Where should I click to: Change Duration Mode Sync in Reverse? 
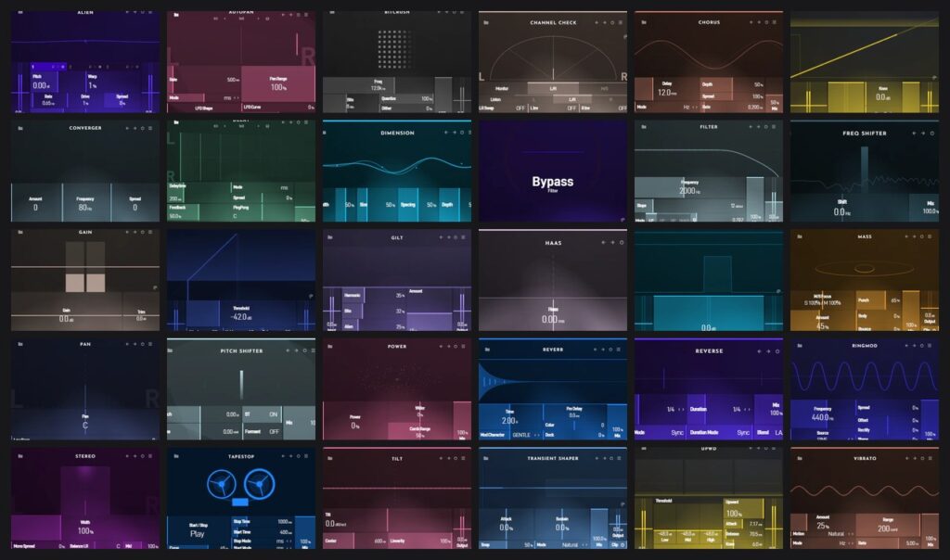pyautogui.click(x=743, y=432)
